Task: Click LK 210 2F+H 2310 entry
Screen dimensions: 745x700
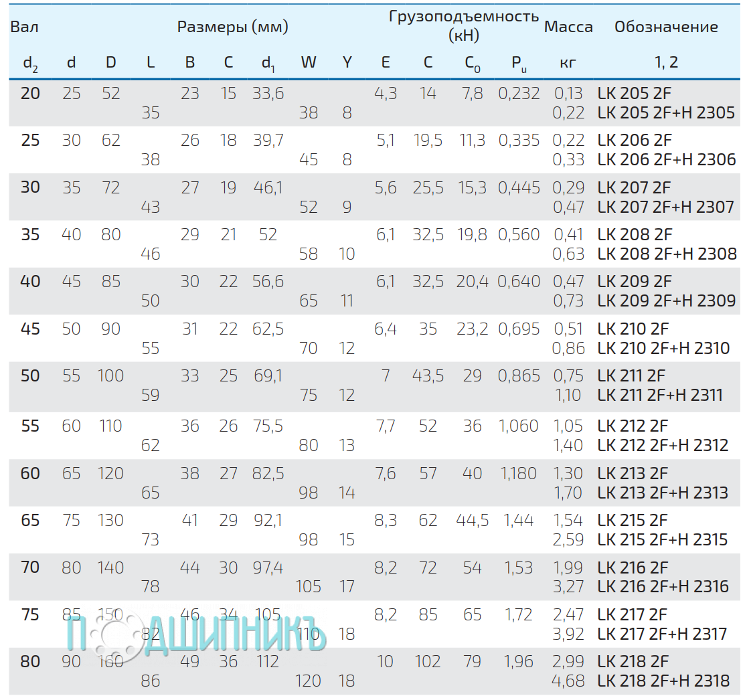Action: (x=663, y=348)
